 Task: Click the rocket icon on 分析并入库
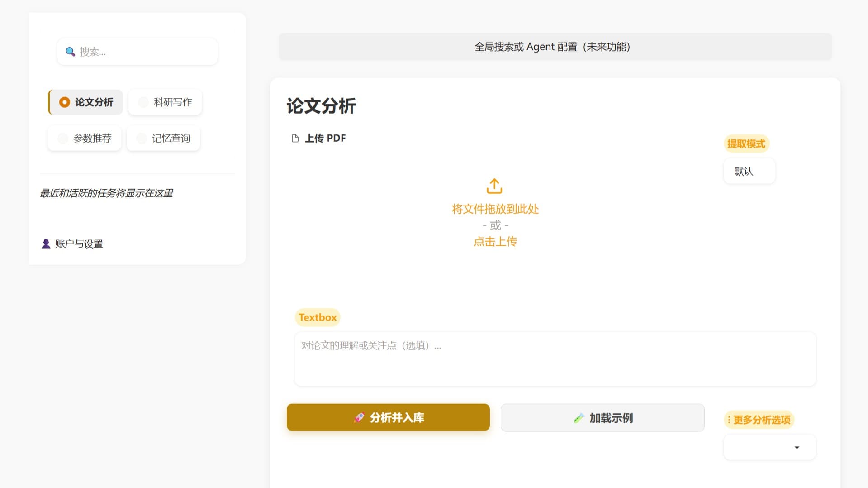[359, 418]
